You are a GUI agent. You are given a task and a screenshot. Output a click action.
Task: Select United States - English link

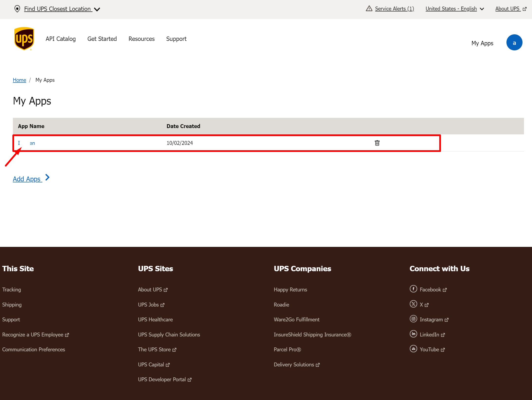click(451, 9)
